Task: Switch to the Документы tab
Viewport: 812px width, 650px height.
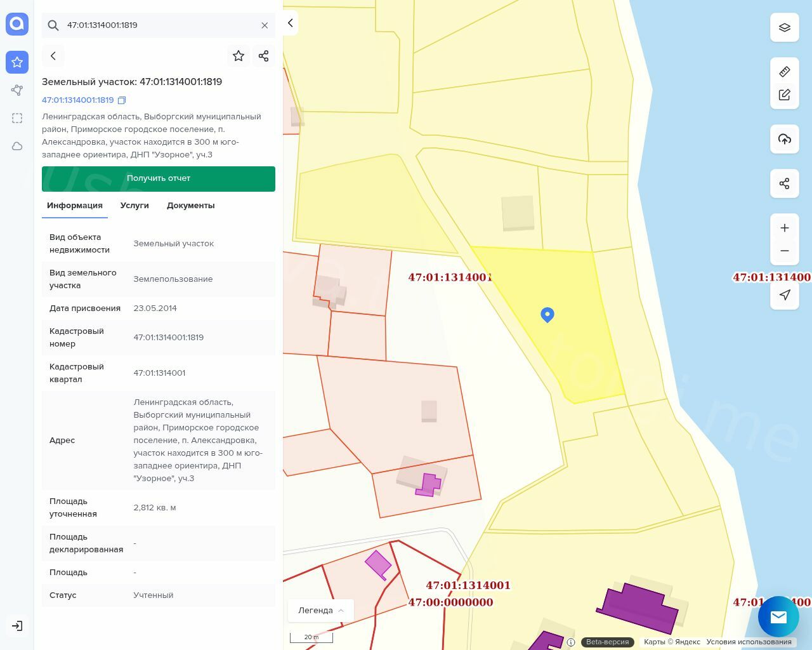Action: click(190, 205)
